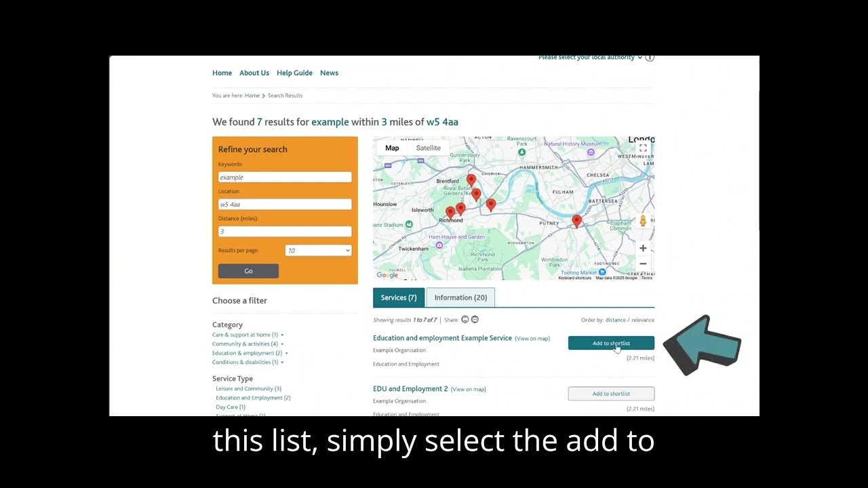Click map Keyboard shortcuts link

point(575,278)
